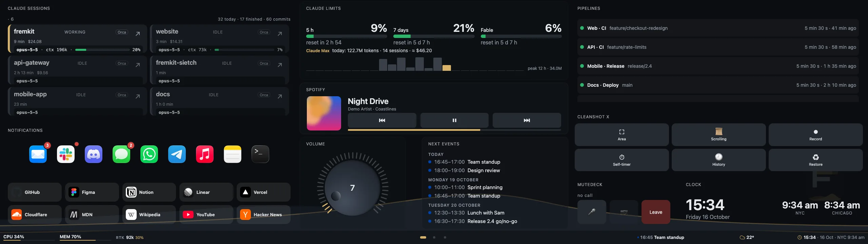
Task: Click Orca badge on fremkit card
Action: [x=122, y=32]
